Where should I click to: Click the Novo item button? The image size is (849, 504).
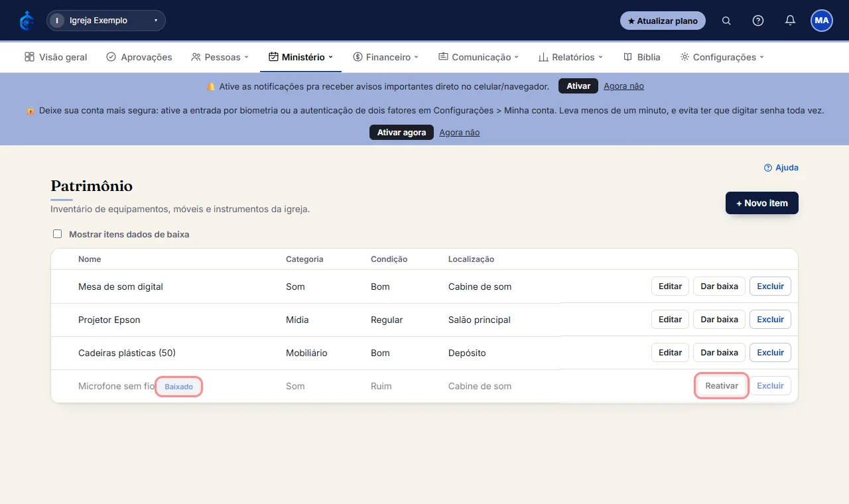click(x=762, y=203)
